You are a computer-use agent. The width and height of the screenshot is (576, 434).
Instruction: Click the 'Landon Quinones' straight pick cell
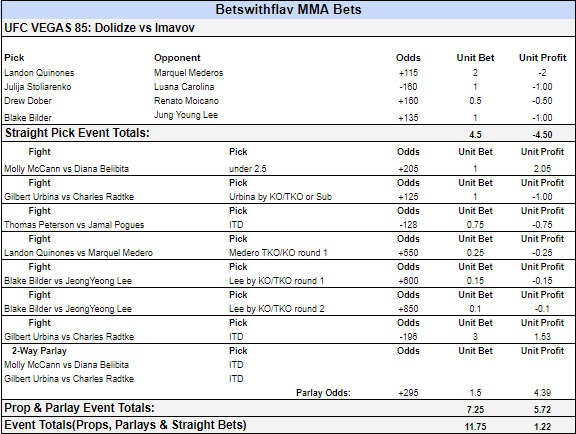pyautogui.click(x=39, y=73)
